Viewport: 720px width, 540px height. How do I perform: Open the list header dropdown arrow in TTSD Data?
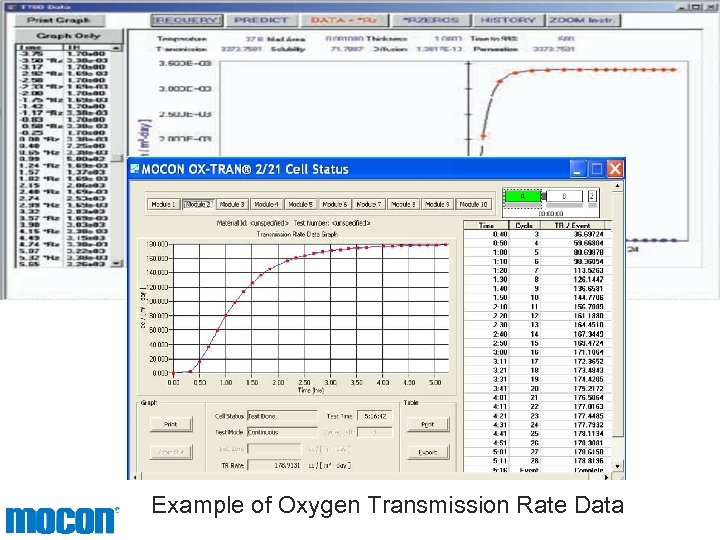click(x=117, y=48)
